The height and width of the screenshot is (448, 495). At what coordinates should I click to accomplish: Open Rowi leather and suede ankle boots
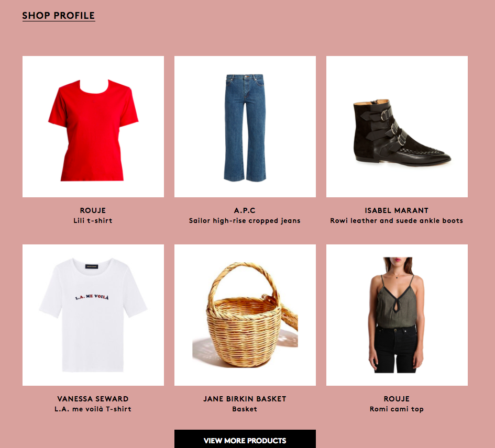click(x=397, y=220)
